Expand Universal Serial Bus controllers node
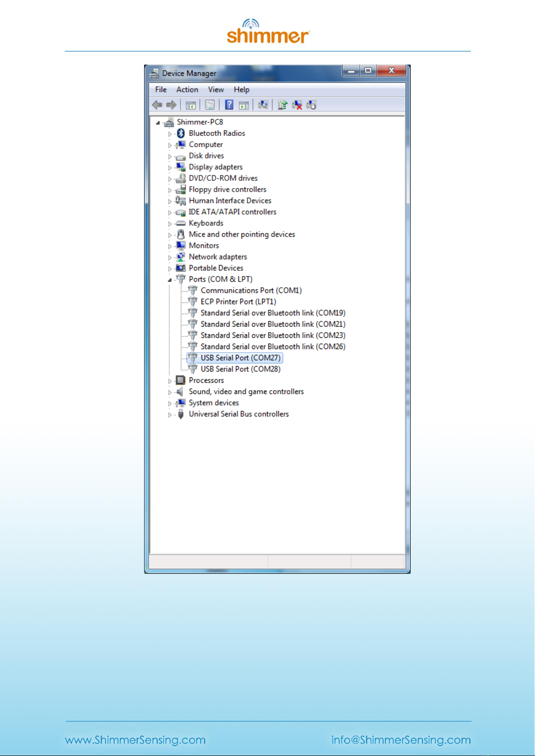This screenshot has height=756, width=535. (x=170, y=415)
